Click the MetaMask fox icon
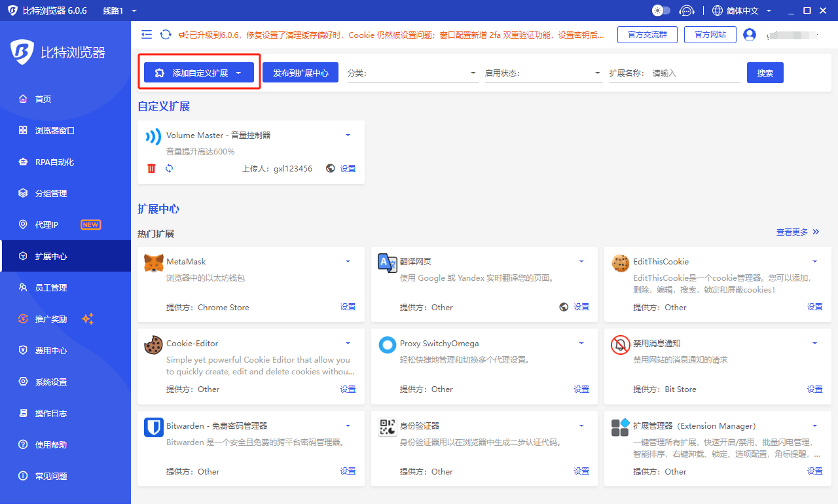Viewport: 838px width, 504px height. tap(154, 263)
